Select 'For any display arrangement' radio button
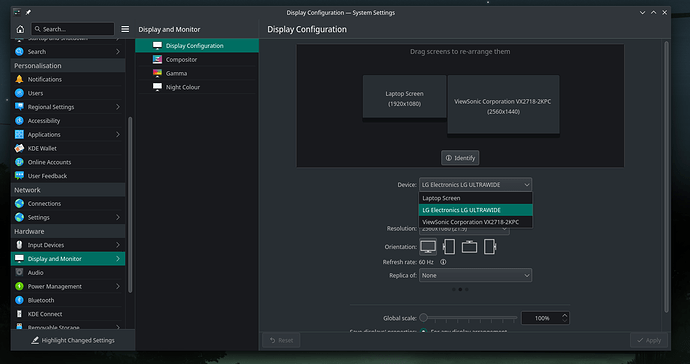690x364 pixels. pos(423,331)
